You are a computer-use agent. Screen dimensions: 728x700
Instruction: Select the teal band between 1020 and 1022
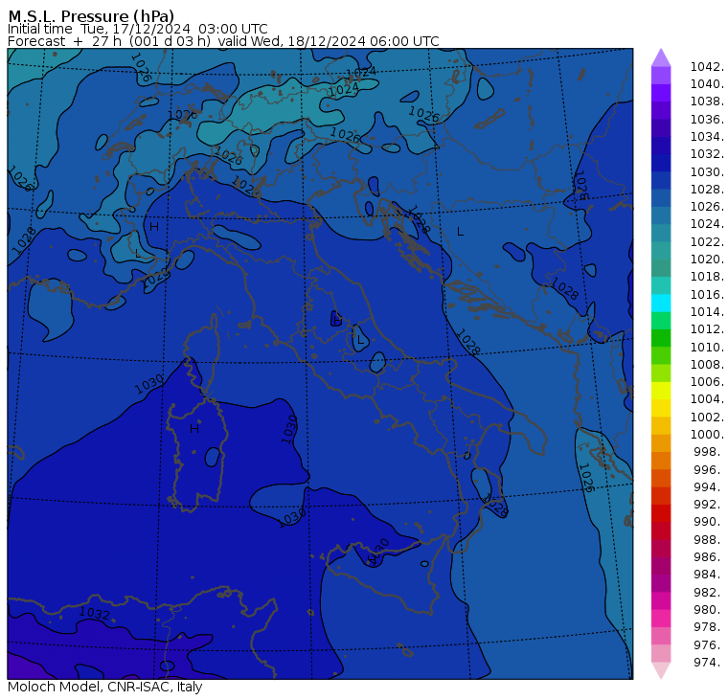pos(661,251)
